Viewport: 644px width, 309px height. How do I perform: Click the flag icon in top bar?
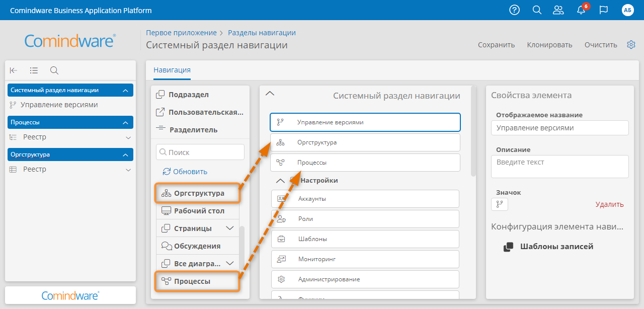(x=604, y=10)
